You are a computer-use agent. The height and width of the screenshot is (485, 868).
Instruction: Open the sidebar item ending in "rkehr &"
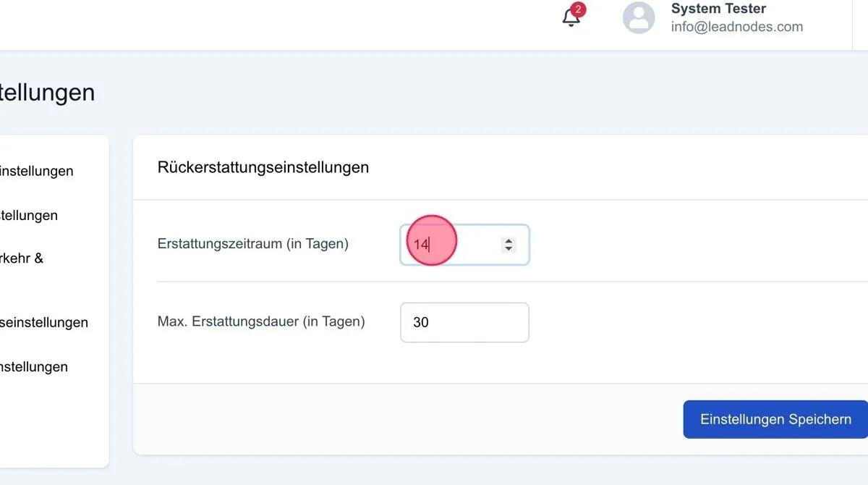pos(22,258)
